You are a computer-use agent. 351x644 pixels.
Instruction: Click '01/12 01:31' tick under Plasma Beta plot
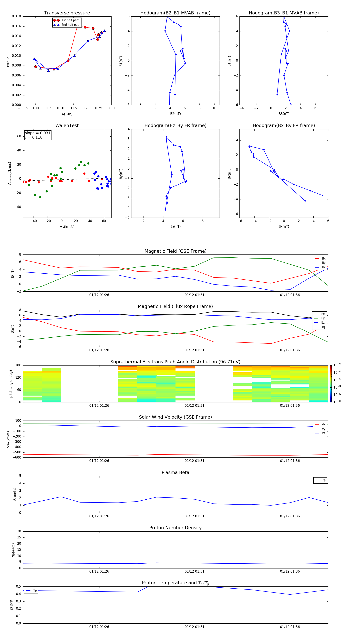click(x=194, y=516)
